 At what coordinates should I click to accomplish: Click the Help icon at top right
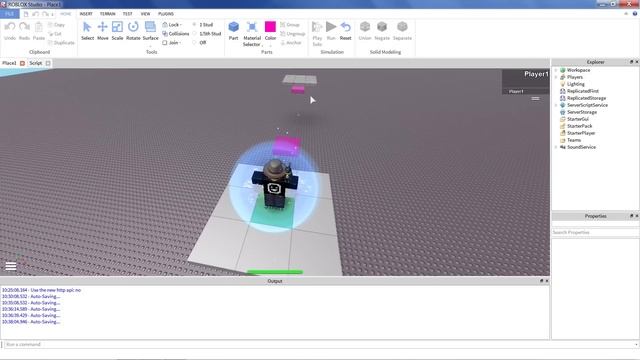pyautogui.click(x=635, y=13)
